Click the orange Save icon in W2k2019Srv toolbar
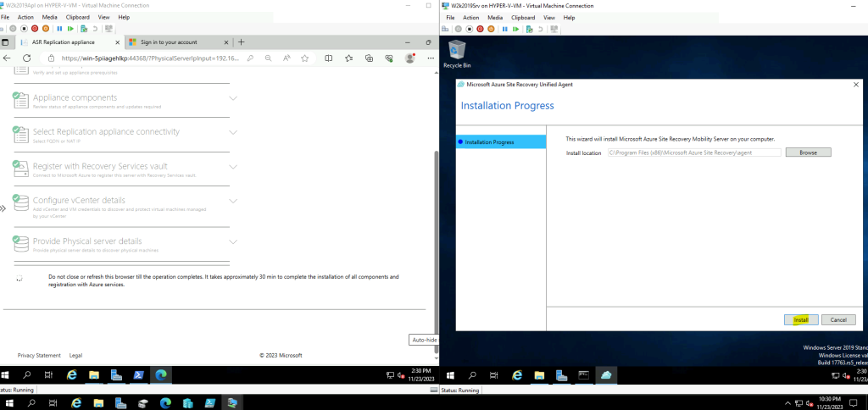This screenshot has width=868, height=410. coord(491,29)
